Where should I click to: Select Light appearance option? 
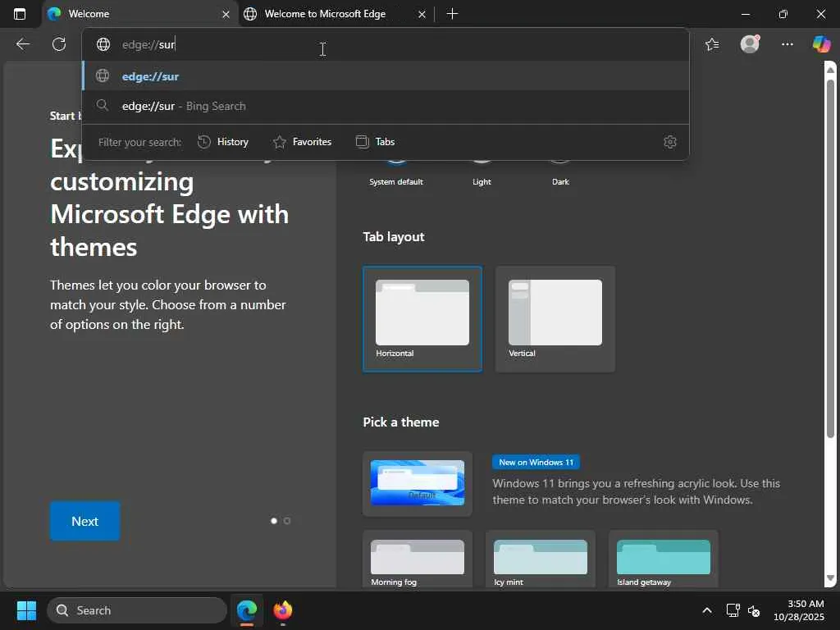tap(482, 181)
